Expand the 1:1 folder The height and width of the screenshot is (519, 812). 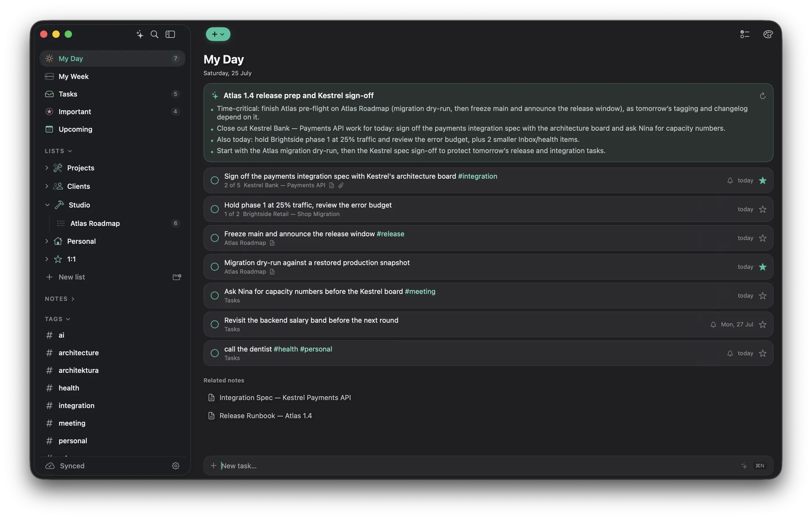47,259
